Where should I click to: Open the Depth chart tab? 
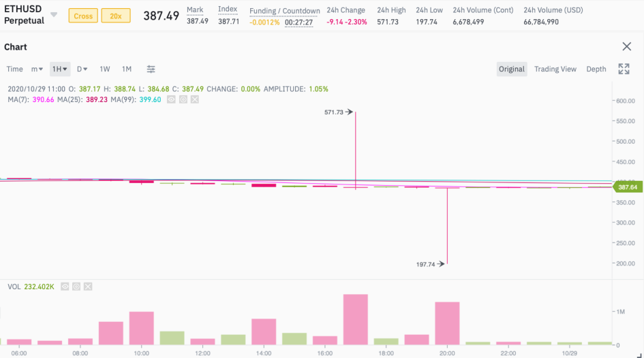(x=596, y=69)
